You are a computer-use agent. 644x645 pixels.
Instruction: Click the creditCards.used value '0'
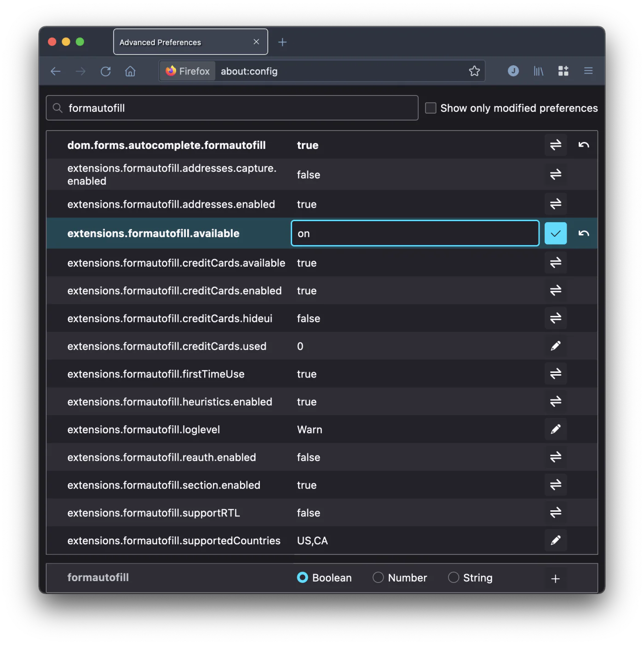(300, 346)
